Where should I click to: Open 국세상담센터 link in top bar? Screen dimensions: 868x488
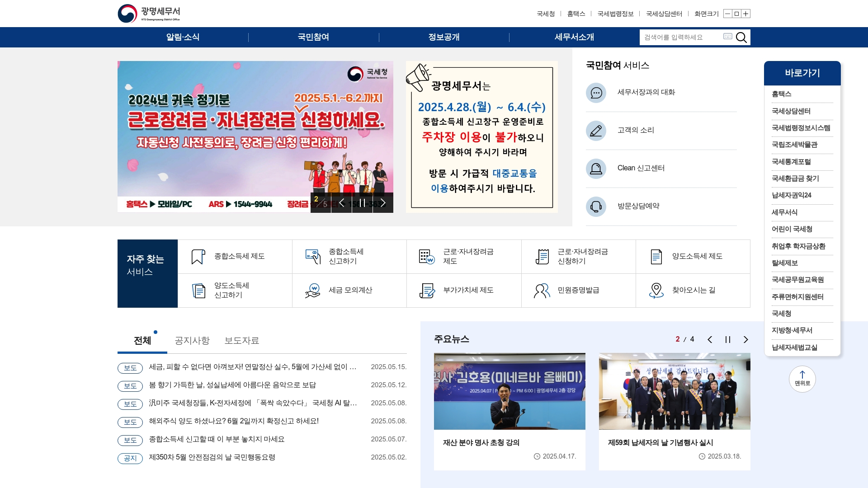point(664,14)
